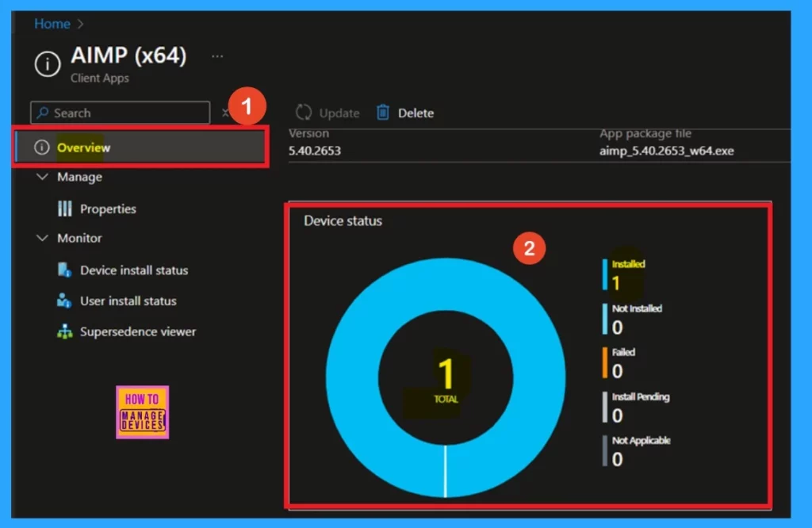The height and width of the screenshot is (528, 812).
Task: Collapse the Monitor section chevron
Action: pyautogui.click(x=43, y=238)
